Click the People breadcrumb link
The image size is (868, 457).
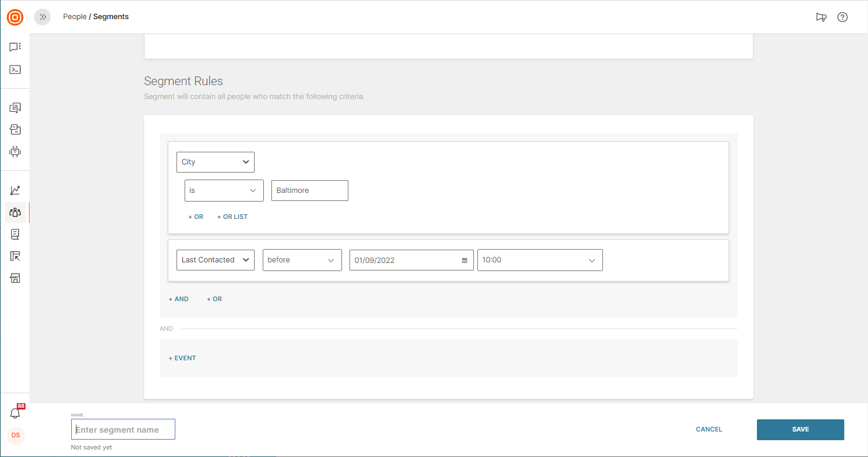tap(75, 17)
